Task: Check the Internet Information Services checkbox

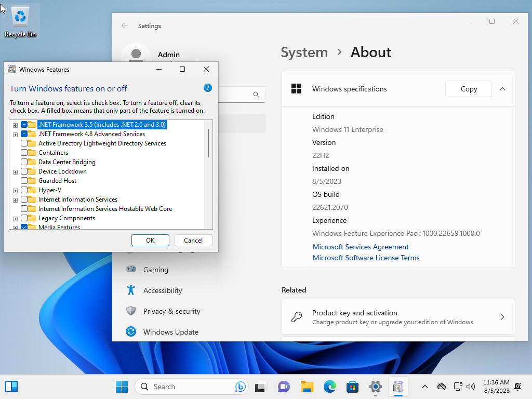Action: click(24, 199)
